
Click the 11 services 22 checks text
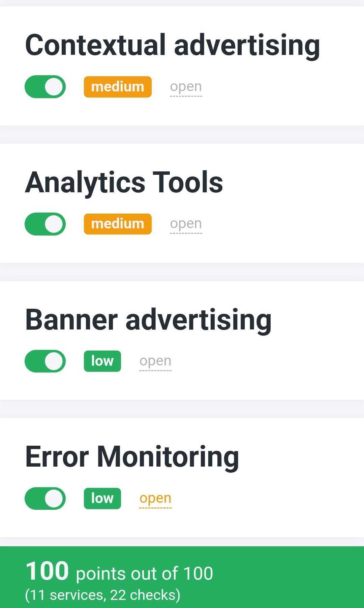(x=103, y=593)
